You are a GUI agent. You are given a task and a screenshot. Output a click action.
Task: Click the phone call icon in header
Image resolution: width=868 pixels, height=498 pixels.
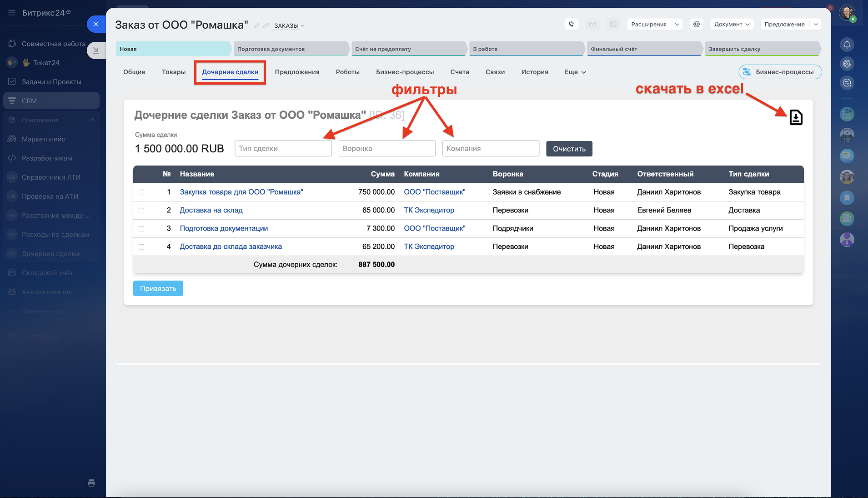571,24
